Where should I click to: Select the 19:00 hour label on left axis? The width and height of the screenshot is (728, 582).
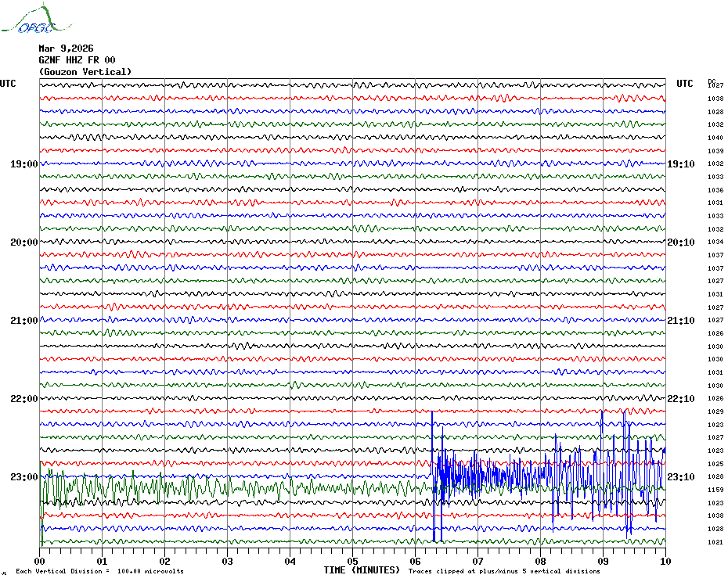click(x=24, y=164)
